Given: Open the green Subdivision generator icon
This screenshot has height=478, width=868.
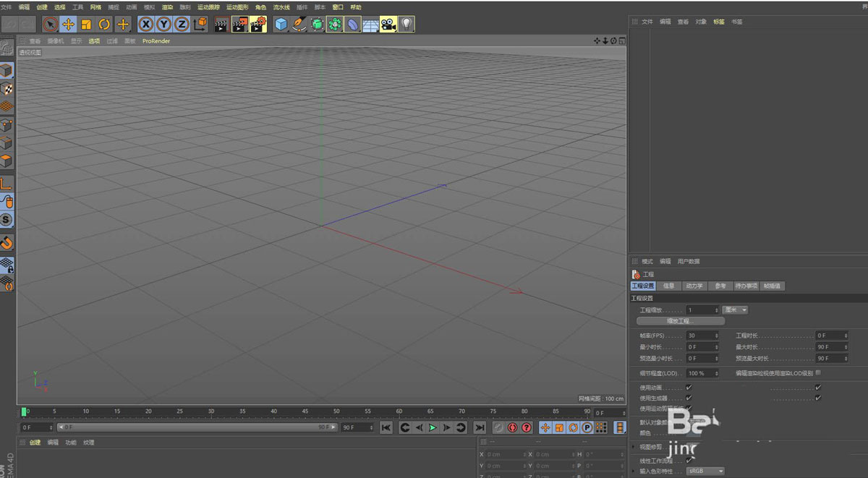Looking at the screenshot, I should click(x=317, y=24).
